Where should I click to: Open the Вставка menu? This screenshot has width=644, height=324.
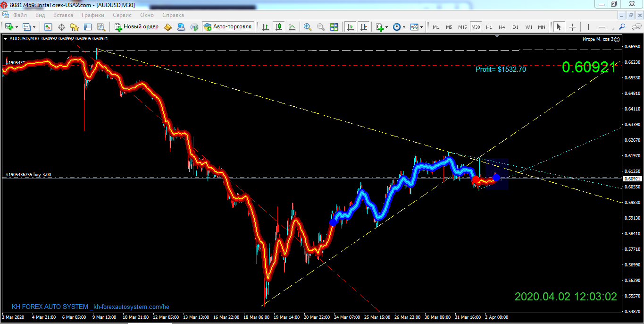63,15
